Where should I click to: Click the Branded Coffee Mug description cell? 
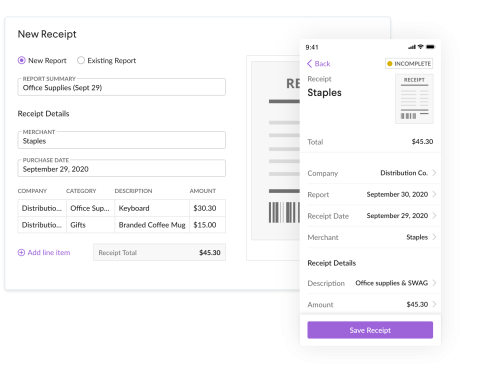point(152,225)
